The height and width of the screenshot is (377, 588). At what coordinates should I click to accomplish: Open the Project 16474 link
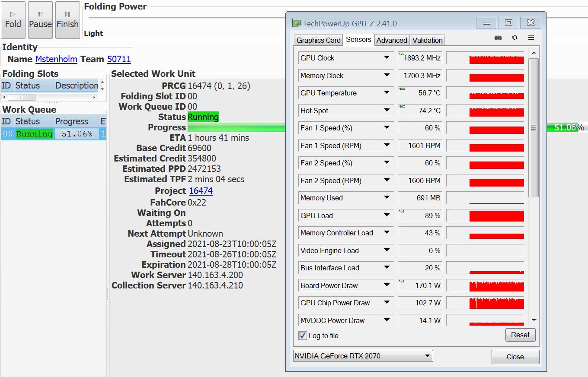pos(201,191)
